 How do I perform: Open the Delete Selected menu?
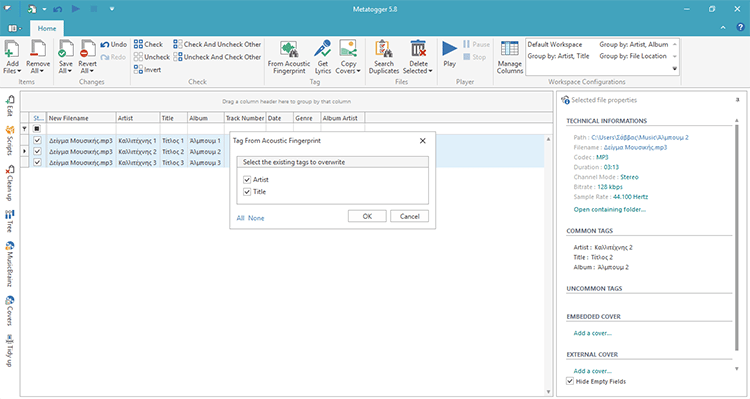(x=418, y=57)
